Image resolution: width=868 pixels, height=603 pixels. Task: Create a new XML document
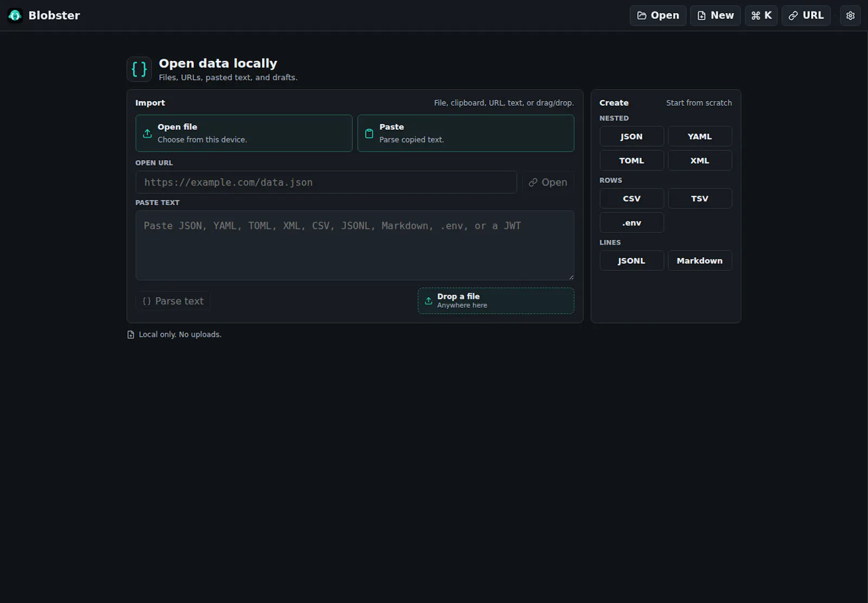click(x=700, y=161)
